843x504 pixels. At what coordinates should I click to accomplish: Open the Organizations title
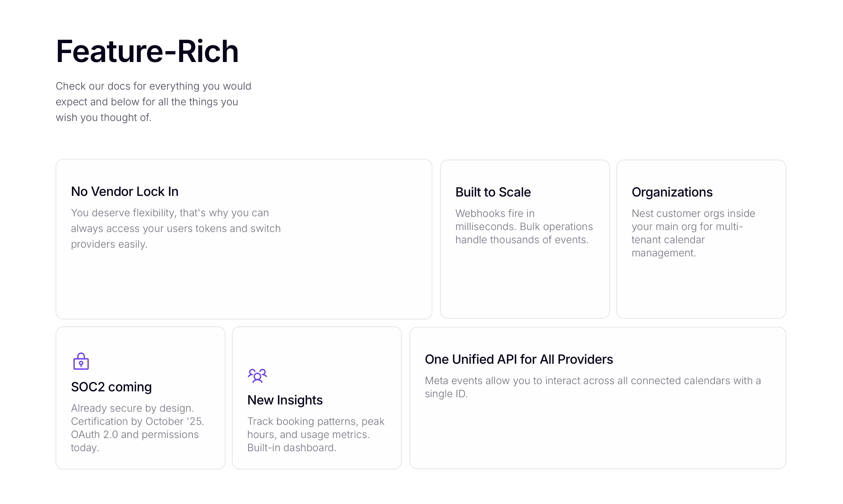(672, 192)
